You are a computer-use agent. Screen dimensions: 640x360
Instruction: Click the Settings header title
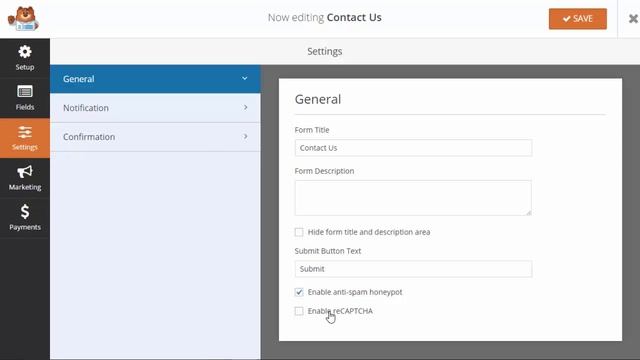[x=324, y=51]
